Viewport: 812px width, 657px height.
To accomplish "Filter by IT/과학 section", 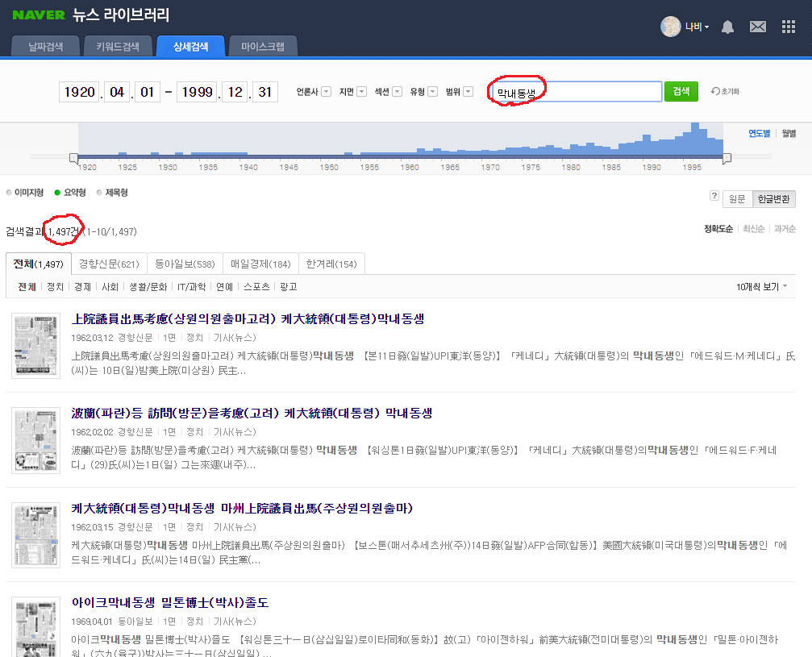I will [x=192, y=287].
